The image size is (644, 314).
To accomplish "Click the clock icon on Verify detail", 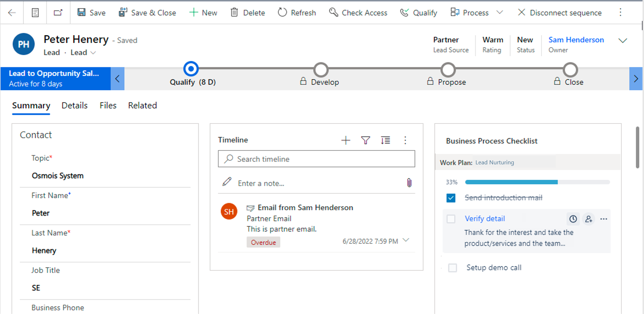I will click(x=573, y=219).
